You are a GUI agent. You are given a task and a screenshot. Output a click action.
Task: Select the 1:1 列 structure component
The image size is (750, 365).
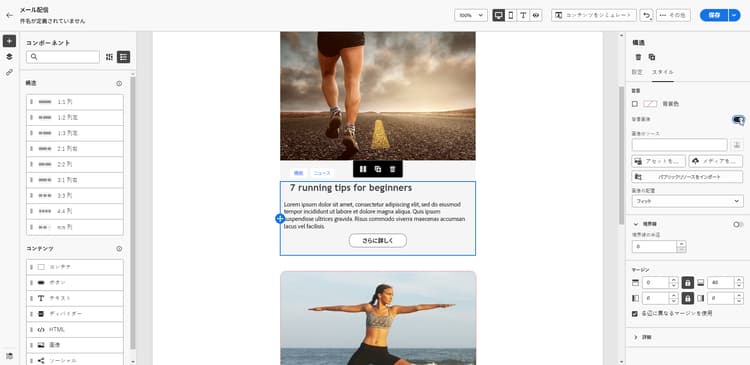tap(75, 102)
